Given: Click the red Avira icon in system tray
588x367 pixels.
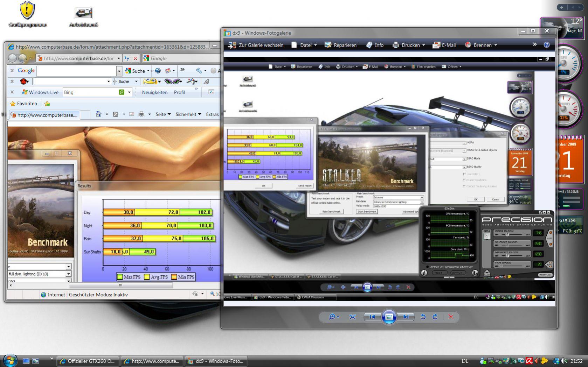Looking at the screenshot, I should [529, 361].
